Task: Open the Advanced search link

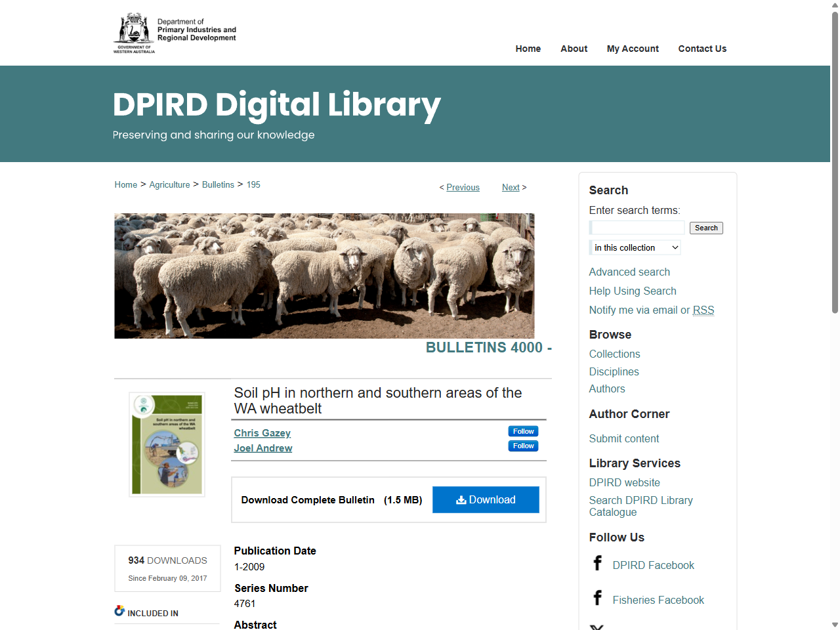Action: click(629, 272)
